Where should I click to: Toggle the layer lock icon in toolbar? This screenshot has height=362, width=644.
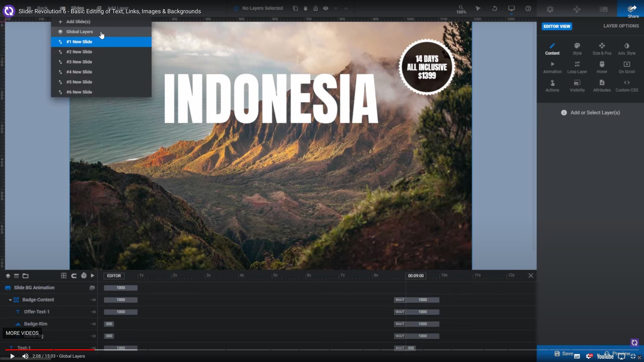coord(315,8)
